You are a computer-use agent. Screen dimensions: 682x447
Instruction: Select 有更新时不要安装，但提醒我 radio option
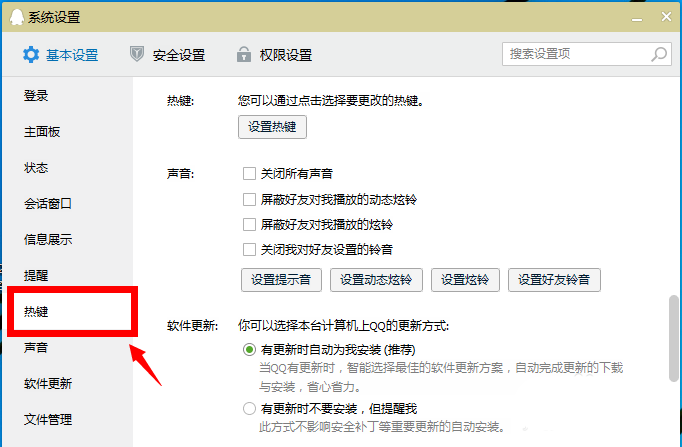(x=249, y=408)
